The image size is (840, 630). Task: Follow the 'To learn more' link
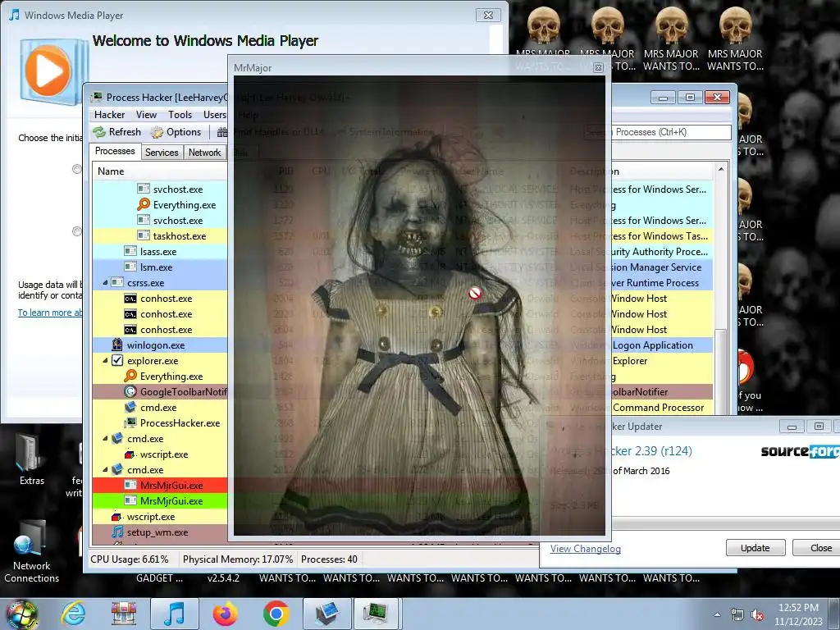pyautogui.click(x=50, y=313)
